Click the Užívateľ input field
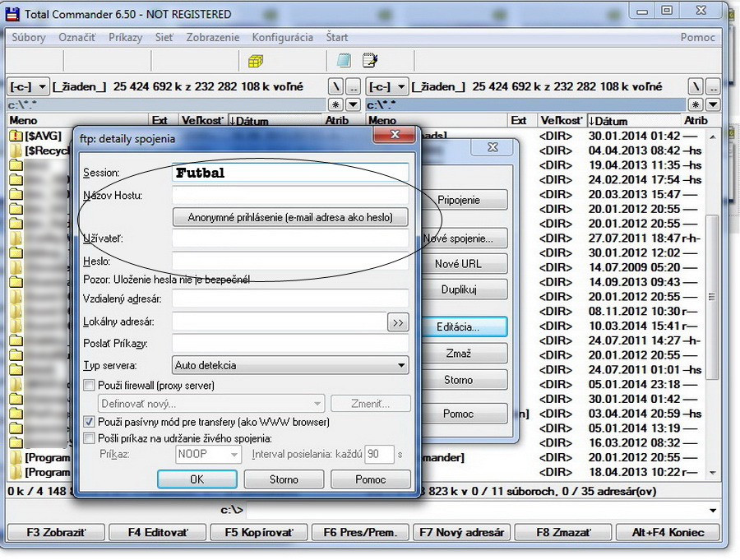 290,238
